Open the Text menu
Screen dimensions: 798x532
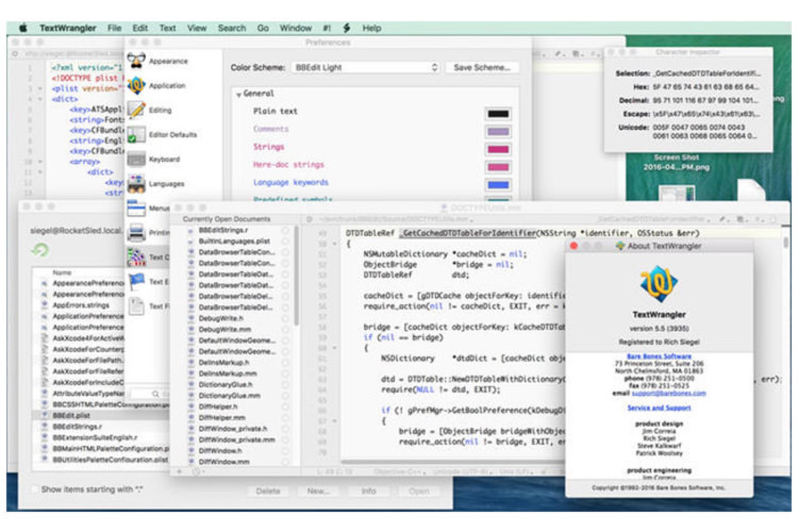point(167,28)
